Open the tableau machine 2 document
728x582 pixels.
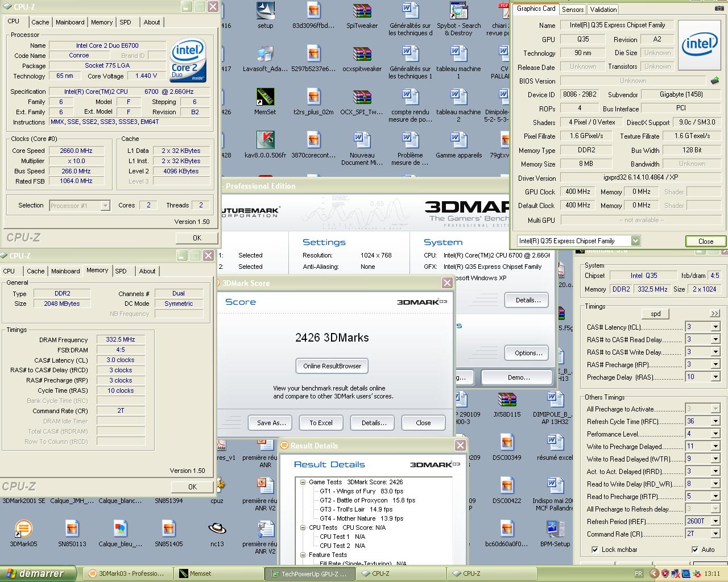pos(458,97)
